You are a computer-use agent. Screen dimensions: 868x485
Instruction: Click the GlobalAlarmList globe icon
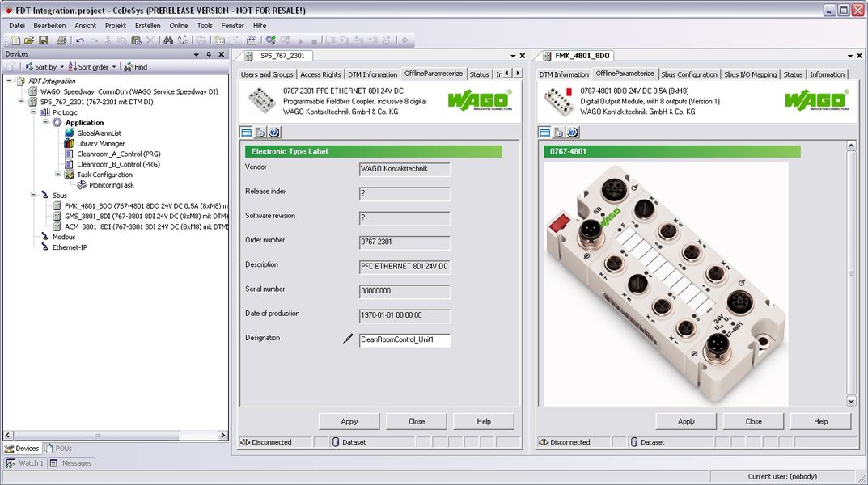tap(70, 133)
